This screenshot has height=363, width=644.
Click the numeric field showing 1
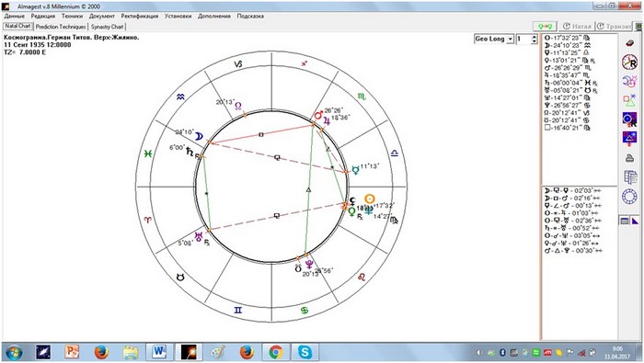523,39
